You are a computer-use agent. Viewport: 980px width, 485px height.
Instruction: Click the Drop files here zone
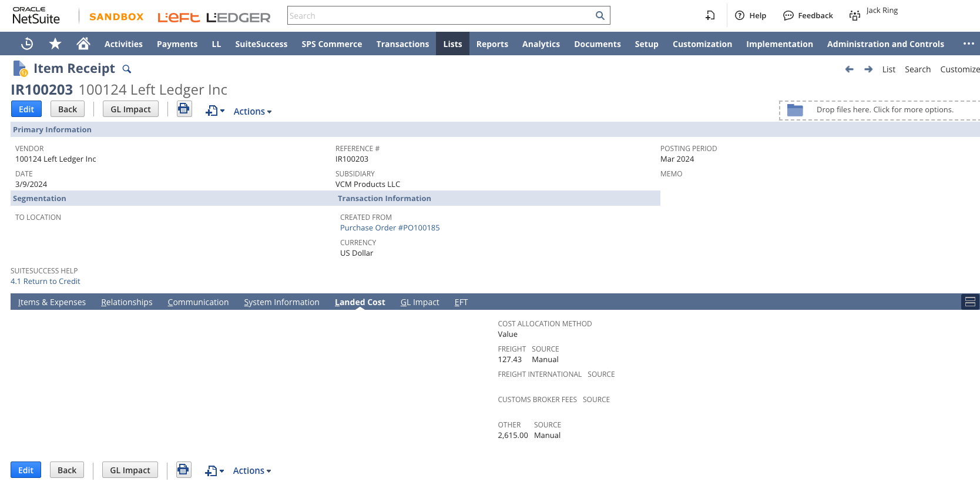point(880,110)
